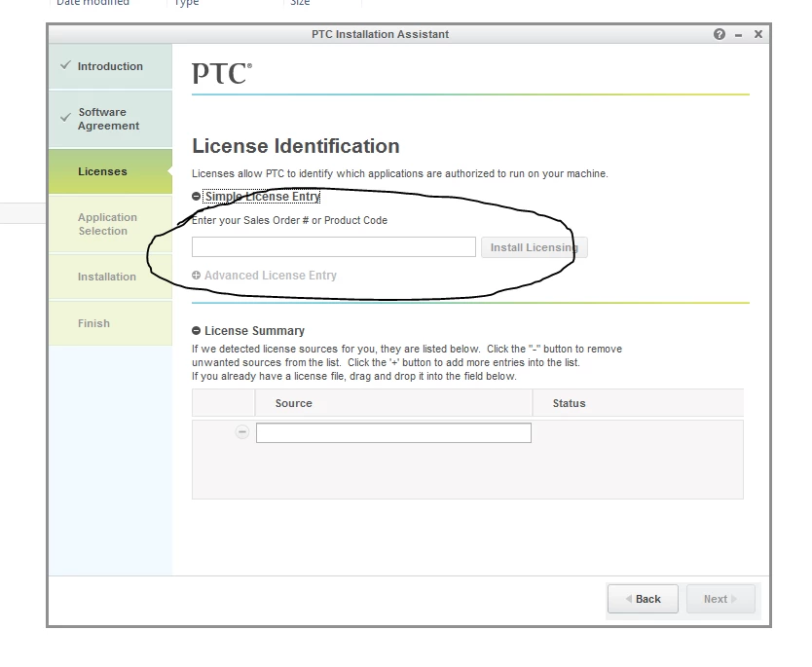Click the Back button
Viewport: 812px width, 667px height.
(643, 599)
